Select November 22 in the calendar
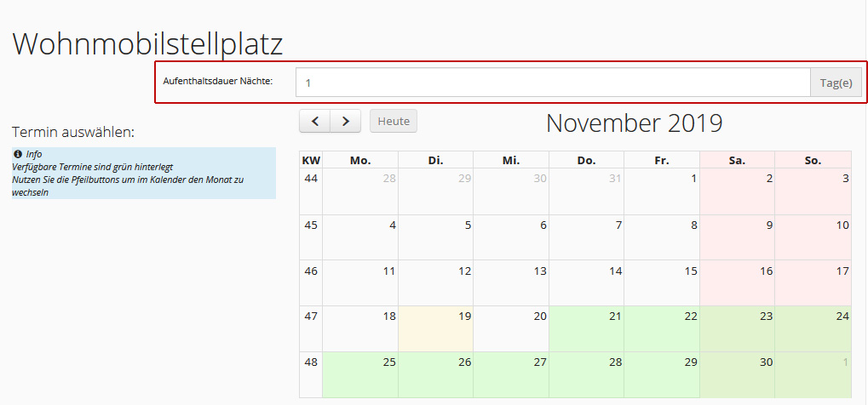The width and height of the screenshot is (868, 405). click(x=662, y=328)
